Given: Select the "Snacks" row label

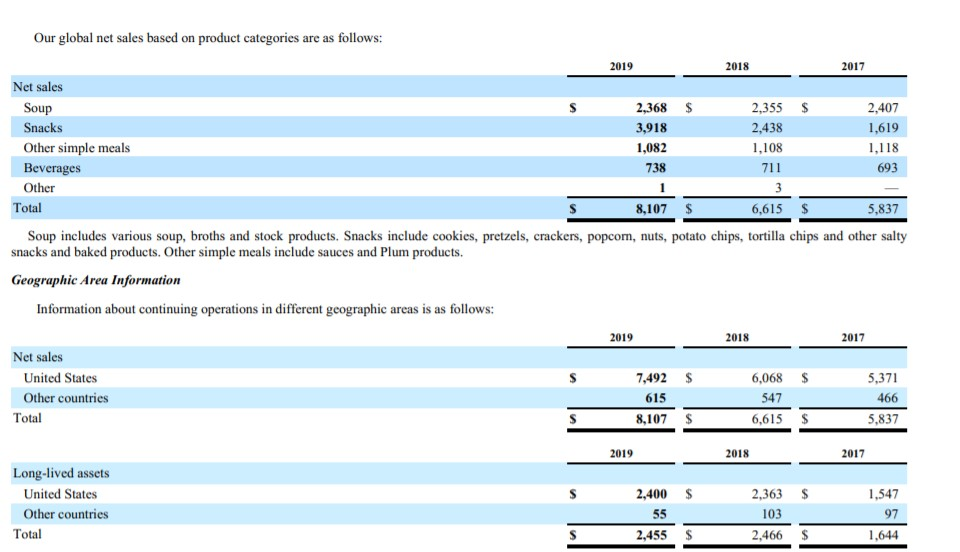Looking at the screenshot, I should pyautogui.click(x=43, y=128).
